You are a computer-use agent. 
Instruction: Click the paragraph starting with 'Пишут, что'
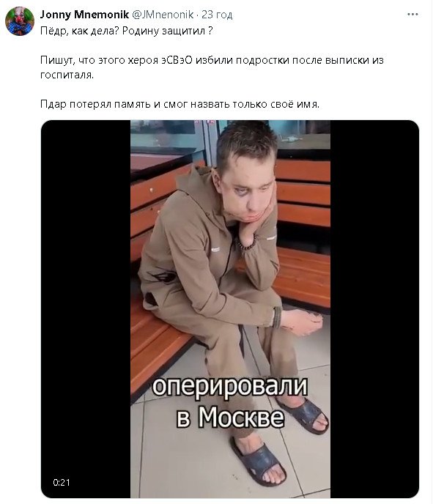pos(212,67)
